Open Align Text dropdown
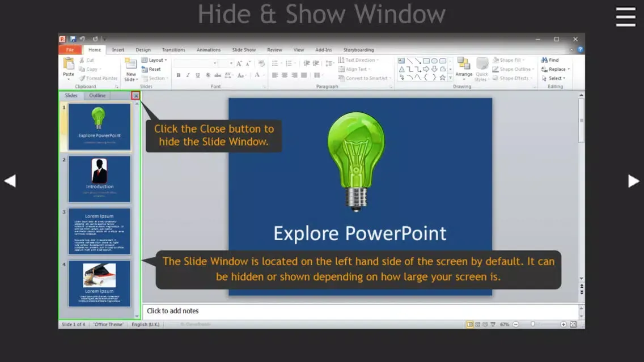644x362 pixels. pos(354,69)
